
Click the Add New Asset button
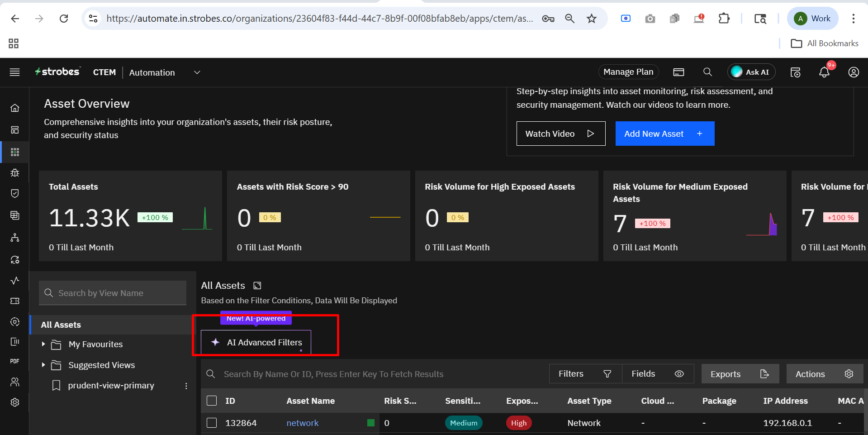click(664, 134)
